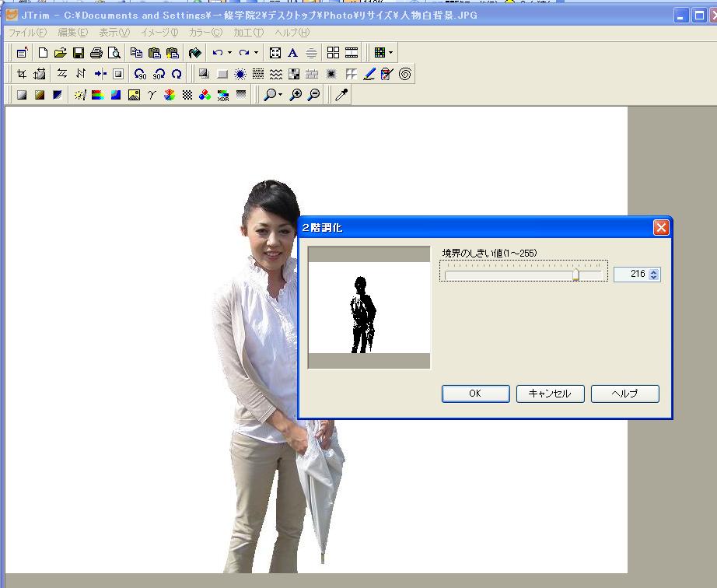Open the イメージ(I) menu
The image size is (717, 588).
pyautogui.click(x=159, y=33)
